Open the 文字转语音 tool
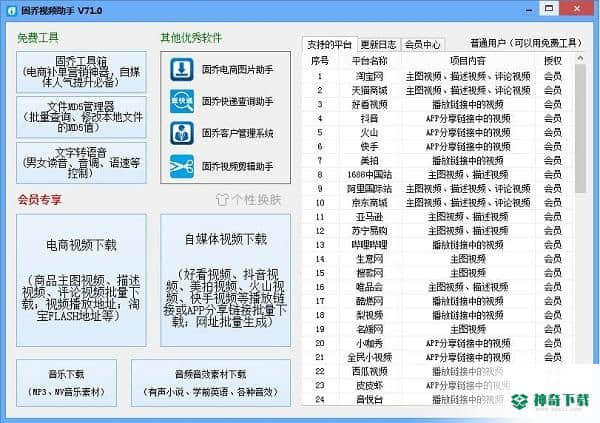Viewport: 600px width, 423px height. pyautogui.click(x=81, y=163)
